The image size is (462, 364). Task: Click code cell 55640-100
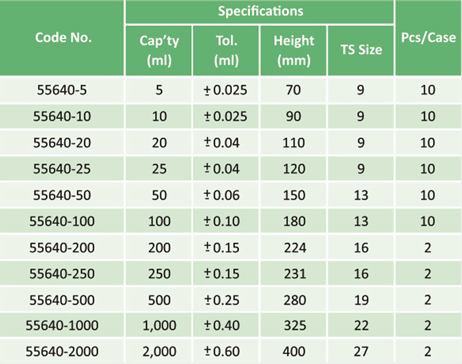[x=62, y=221]
